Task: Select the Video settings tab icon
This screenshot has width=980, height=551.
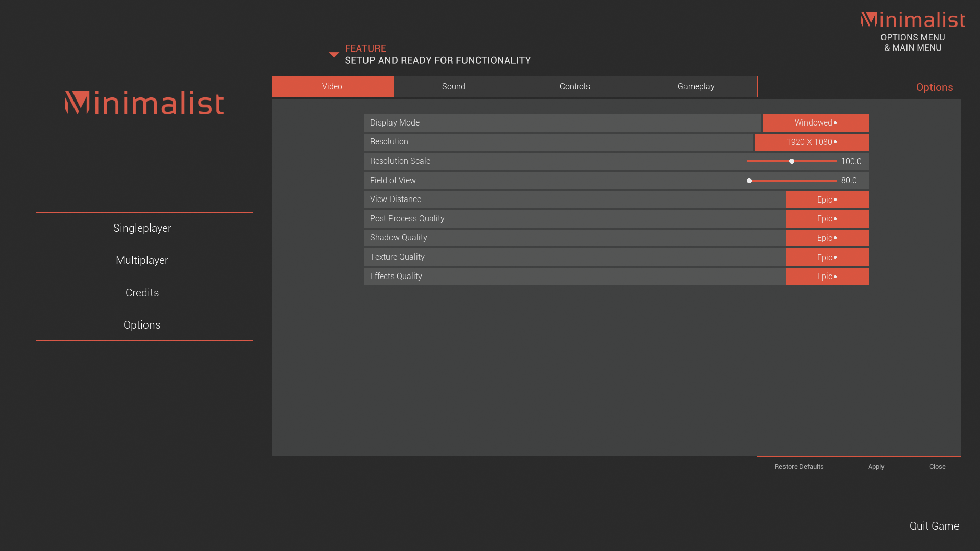Action: point(332,86)
